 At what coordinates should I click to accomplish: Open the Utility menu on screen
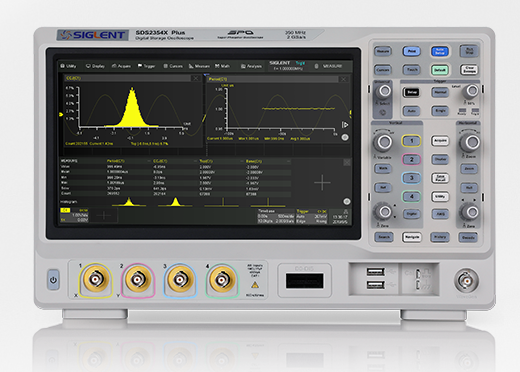click(x=68, y=66)
